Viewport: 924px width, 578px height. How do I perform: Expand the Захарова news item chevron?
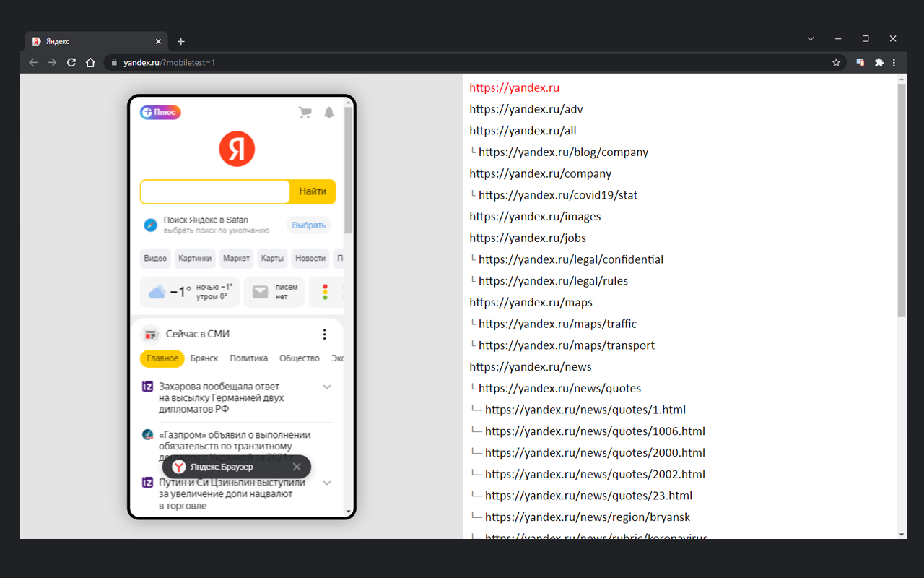327,387
